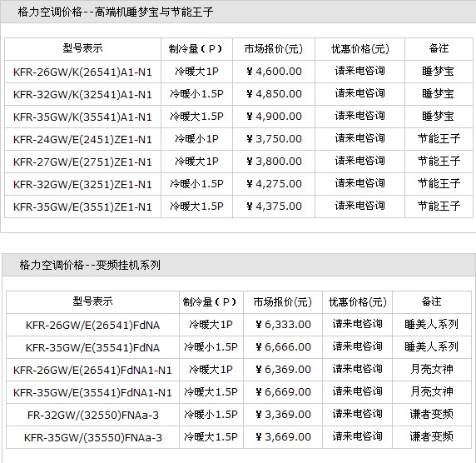Click the model KFR-26GW/K(26541)A1-N1 cell
476x463 pixels.
coord(82,72)
